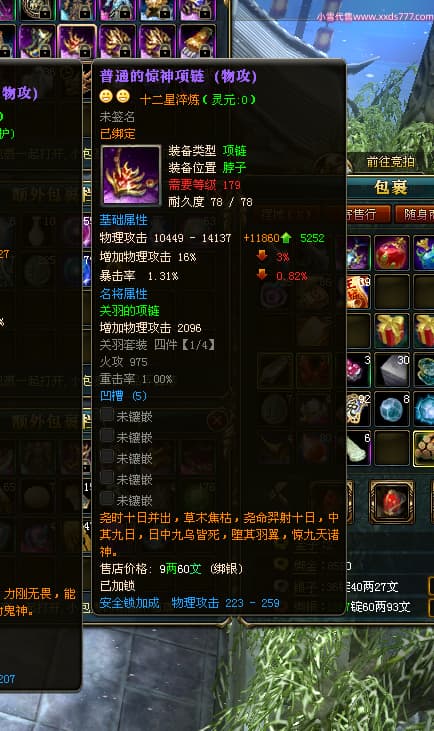Select the red ornament ball in the bag
The width and height of the screenshot is (434, 731).
coord(392,253)
